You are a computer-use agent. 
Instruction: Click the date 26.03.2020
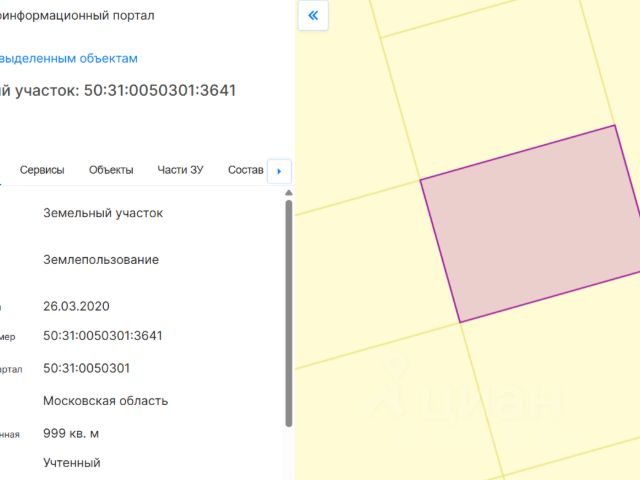pyautogui.click(x=76, y=307)
